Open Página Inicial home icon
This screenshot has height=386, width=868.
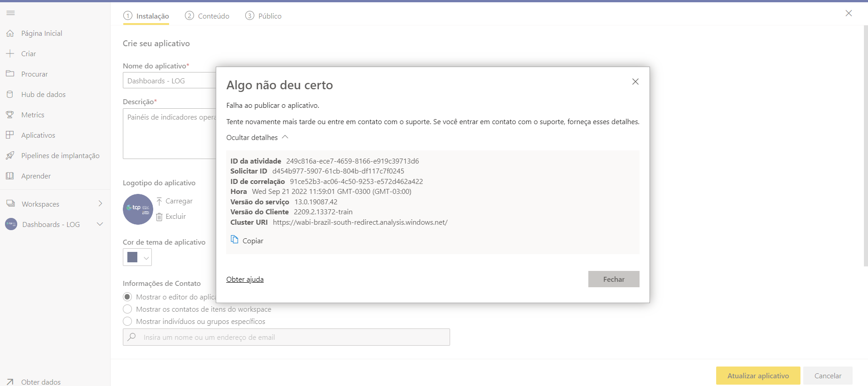point(10,33)
